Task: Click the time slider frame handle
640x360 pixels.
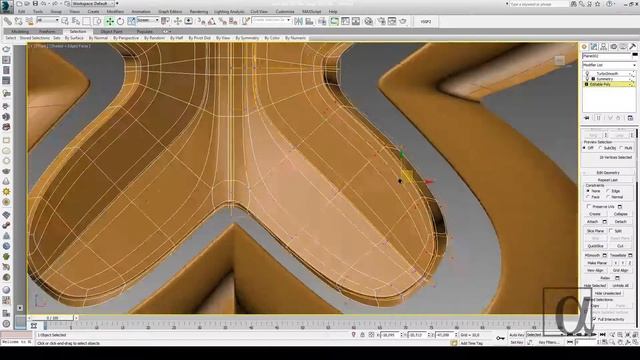Action: [x=53, y=318]
